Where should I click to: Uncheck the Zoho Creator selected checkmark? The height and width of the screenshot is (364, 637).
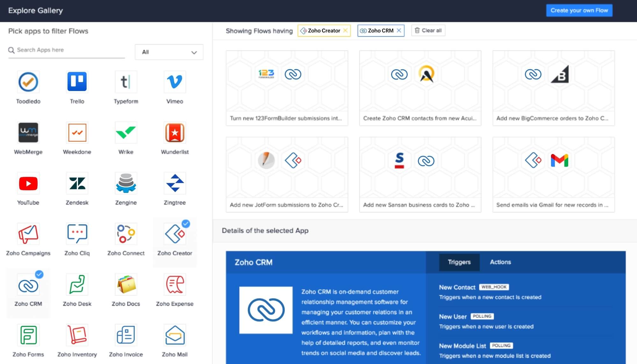click(x=186, y=224)
